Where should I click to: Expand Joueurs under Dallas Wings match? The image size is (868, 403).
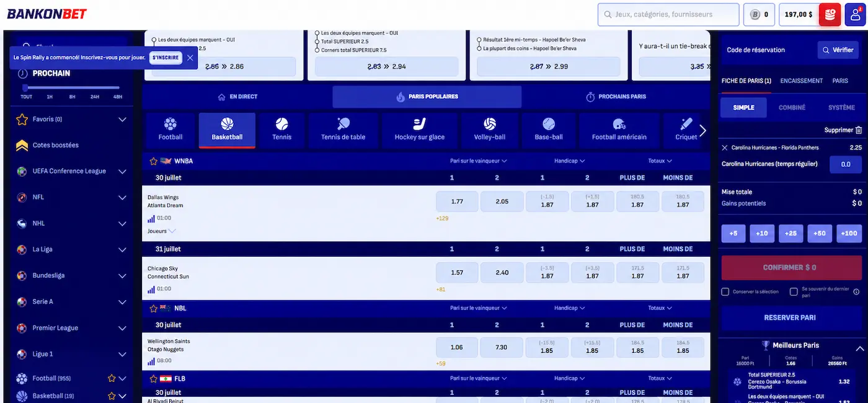pyautogui.click(x=161, y=231)
